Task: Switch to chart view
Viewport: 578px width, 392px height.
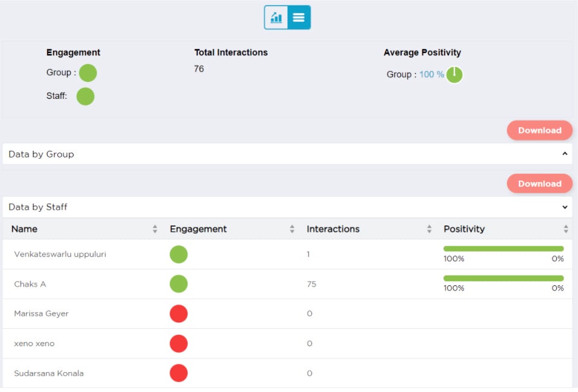Action: pyautogui.click(x=276, y=17)
